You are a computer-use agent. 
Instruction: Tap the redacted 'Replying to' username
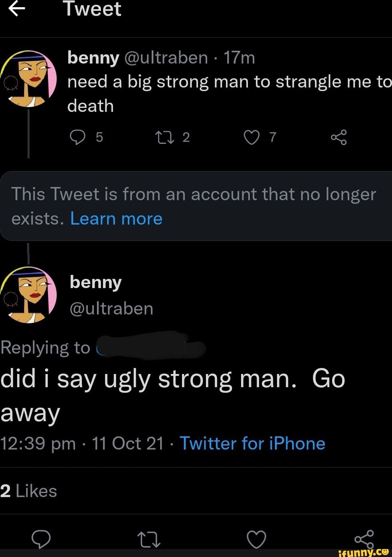point(151,346)
